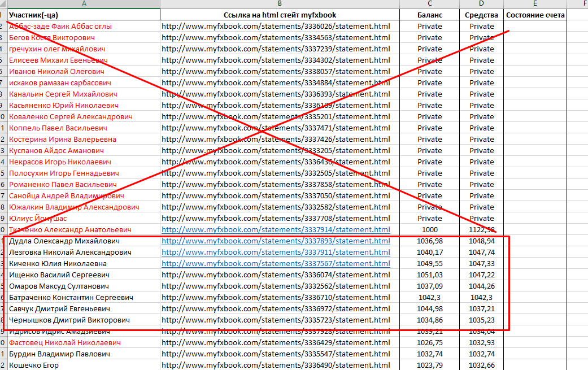This screenshot has height=370, width=588.
Task: Select cell 'Батраченко Константин Сергеевич'
Action: [84, 297]
